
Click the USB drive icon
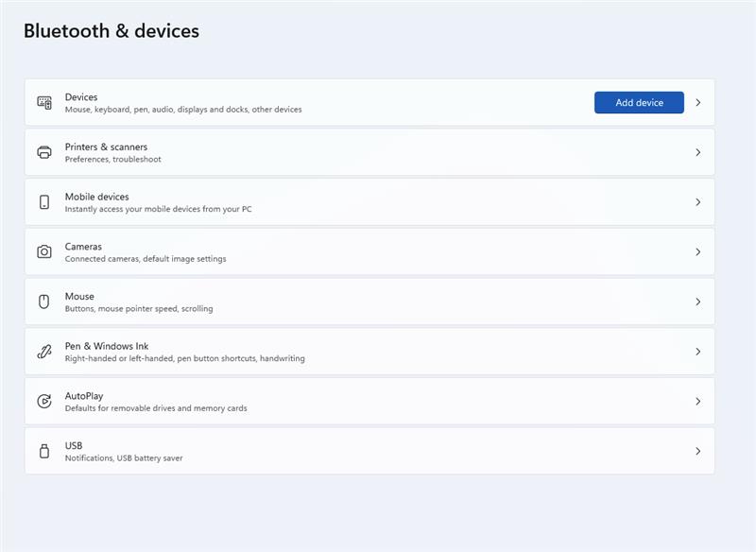[44, 451]
